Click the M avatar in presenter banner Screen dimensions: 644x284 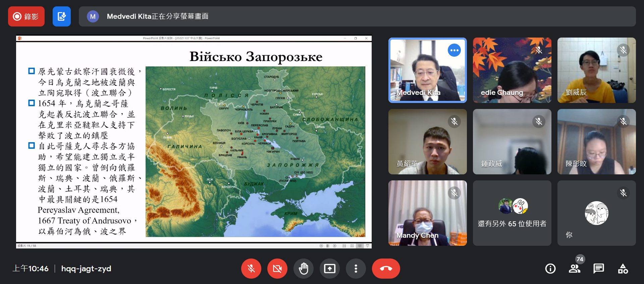point(93,16)
